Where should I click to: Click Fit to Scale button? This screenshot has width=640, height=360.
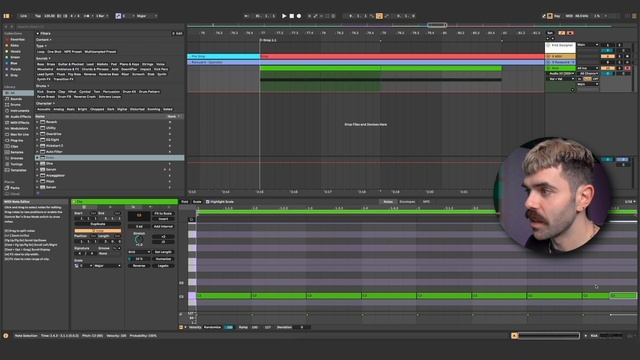pyautogui.click(x=163, y=213)
